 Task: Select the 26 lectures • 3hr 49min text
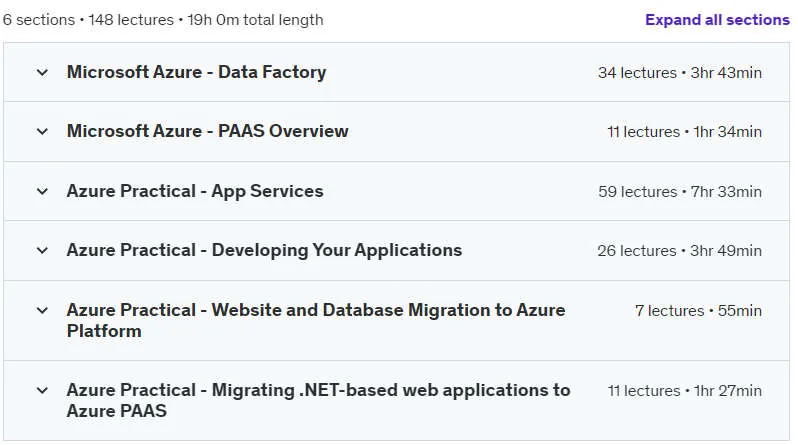679,251
